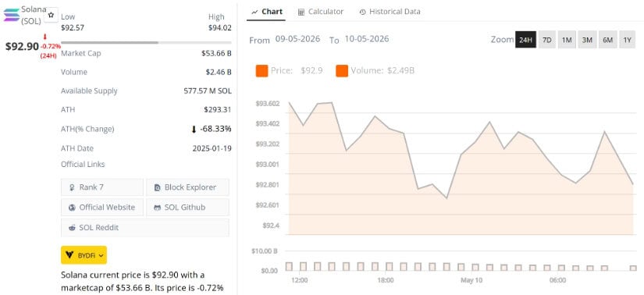This screenshot has height=295, width=644.
Task: Click the last volume bar in chart
Action: 633,268
